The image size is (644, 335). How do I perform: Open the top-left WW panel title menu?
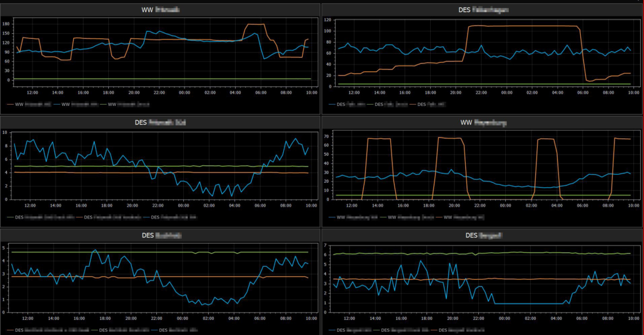[x=159, y=9]
